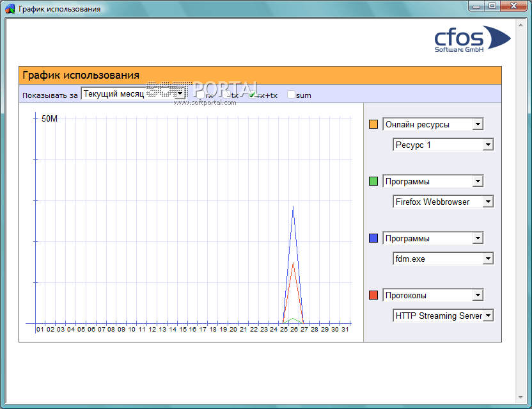The width and height of the screenshot is (532, 409).
Task: Expand the HTTP Streaming Server dropdown
Action: (x=443, y=316)
